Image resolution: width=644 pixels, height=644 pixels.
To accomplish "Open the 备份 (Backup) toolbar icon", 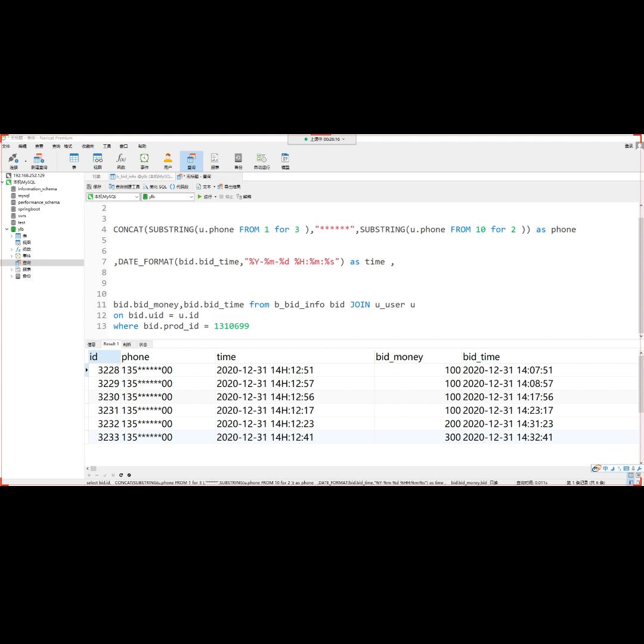I will pyautogui.click(x=238, y=160).
